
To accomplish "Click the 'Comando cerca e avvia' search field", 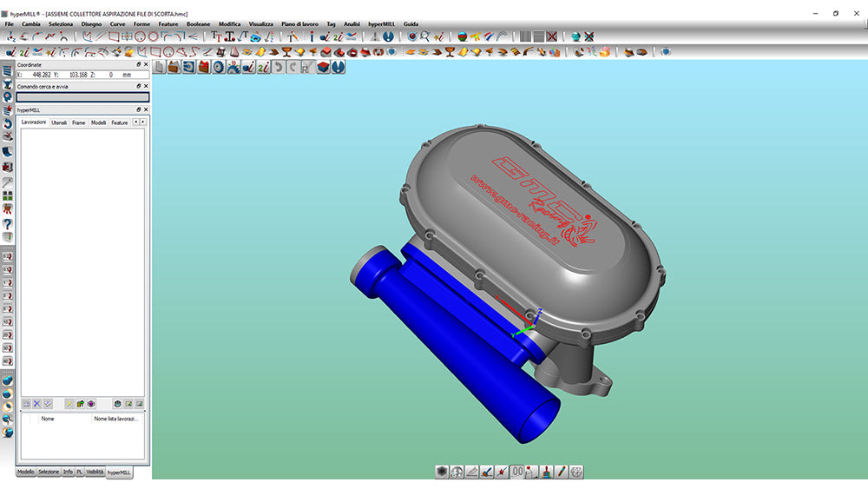I will pos(82,97).
